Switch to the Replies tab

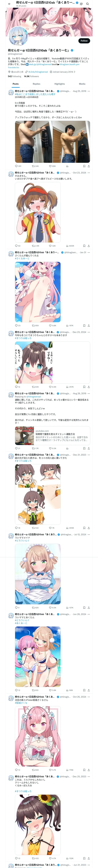click(36, 84)
